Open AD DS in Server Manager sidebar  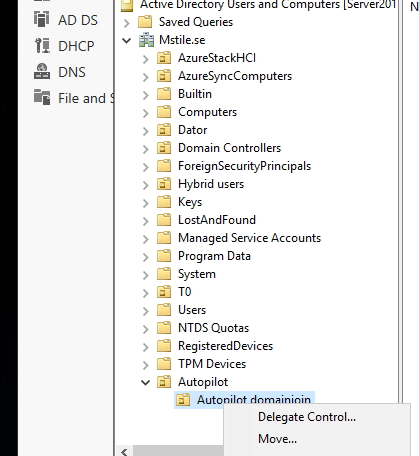click(78, 20)
